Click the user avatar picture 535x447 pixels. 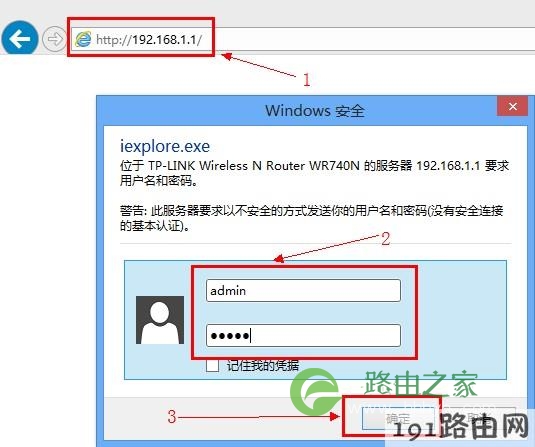pyautogui.click(x=160, y=320)
